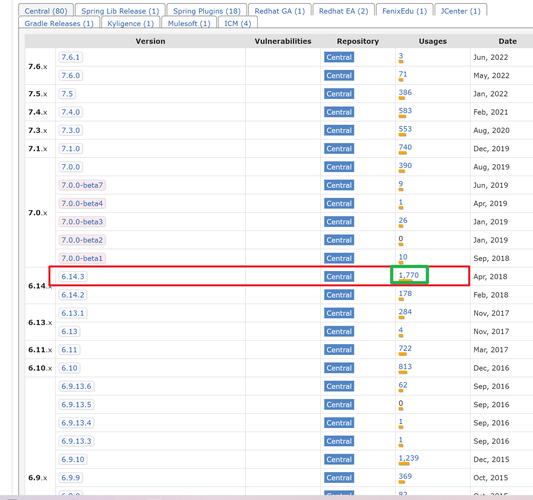This screenshot has width=533, height=500.
Task: Select the JCenter (1) tab
Action: pos(461,11)
